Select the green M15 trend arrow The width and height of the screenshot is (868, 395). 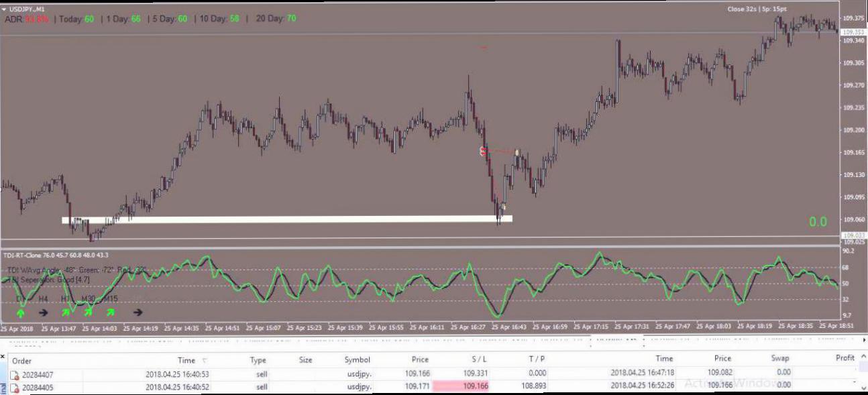(110, 312)
